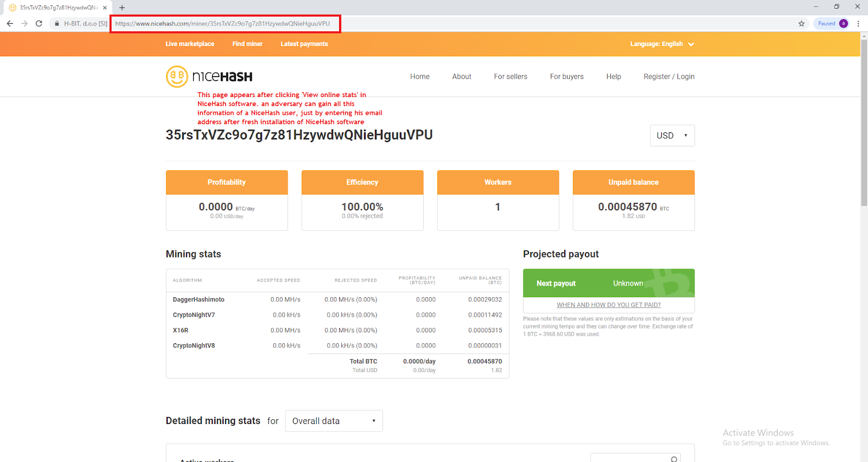868x462 pixels.
Task: Click the Workers card header
Action: [498, 182]
